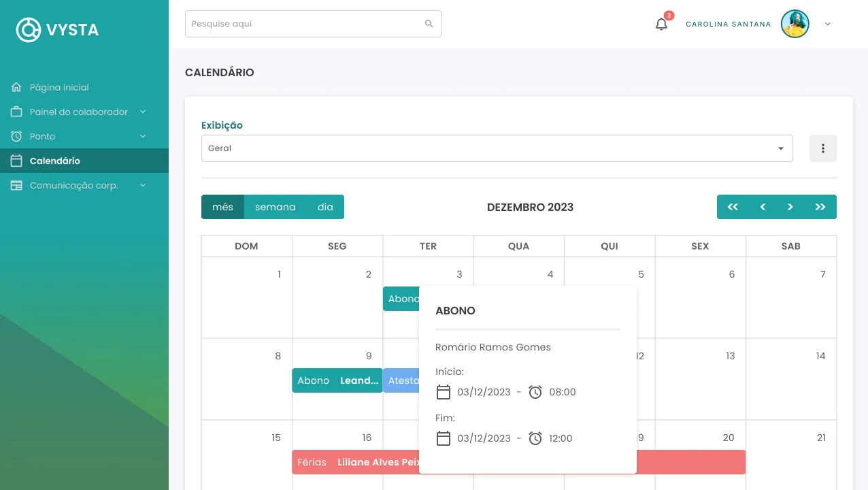Click the Calendário sidebar icon

(x=16, y=161)
